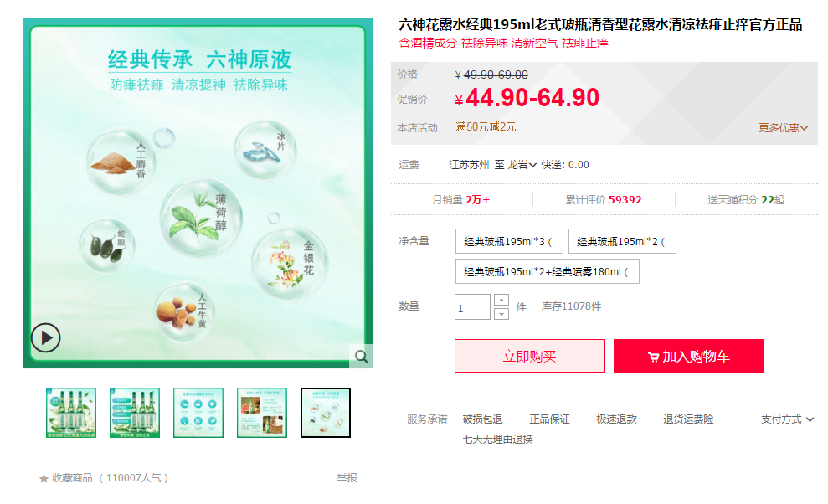Select option 经典玻瓶195ml*2
Screen dimensions: 828x504
tap(622, 241)
